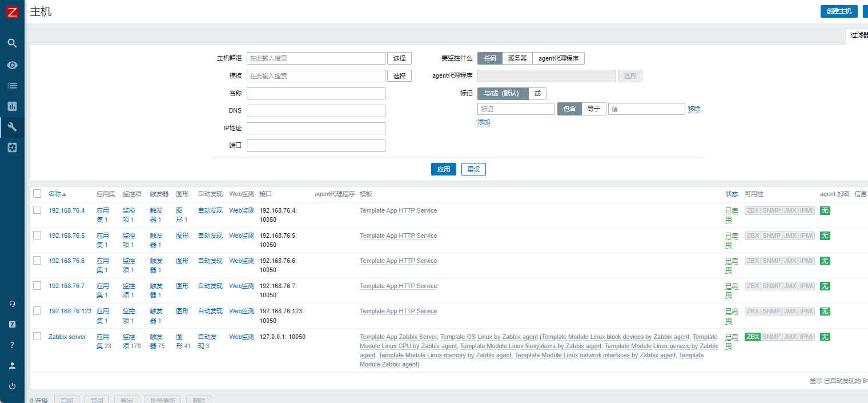This screenshot has height=403, width=868.
Task: Toggle 已启用 status for 192.168.76.7
Action: coord(732,290)
